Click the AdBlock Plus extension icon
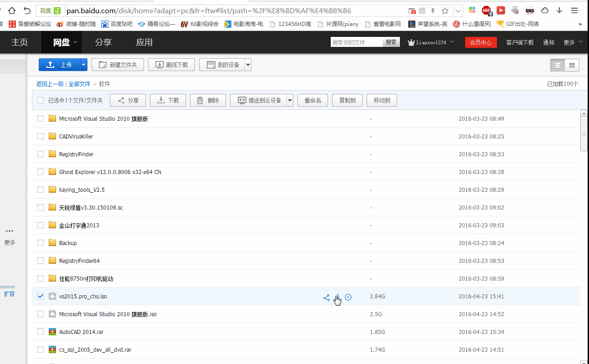 click(x=486, y=10)
